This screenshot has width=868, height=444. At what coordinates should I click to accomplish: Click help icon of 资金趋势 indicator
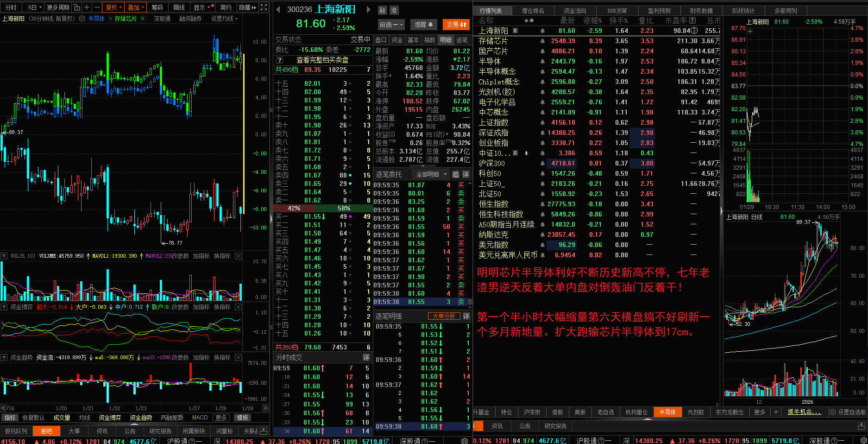coord(4,357)
